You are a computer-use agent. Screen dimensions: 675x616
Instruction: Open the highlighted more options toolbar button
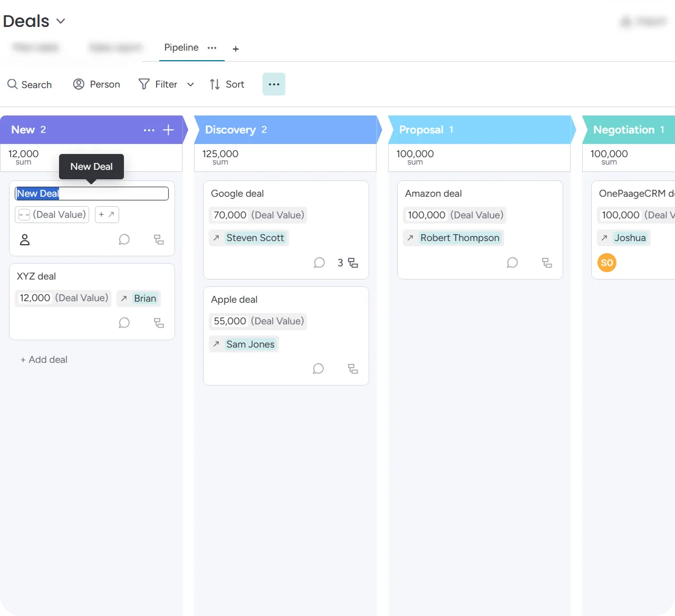[274, 84]
